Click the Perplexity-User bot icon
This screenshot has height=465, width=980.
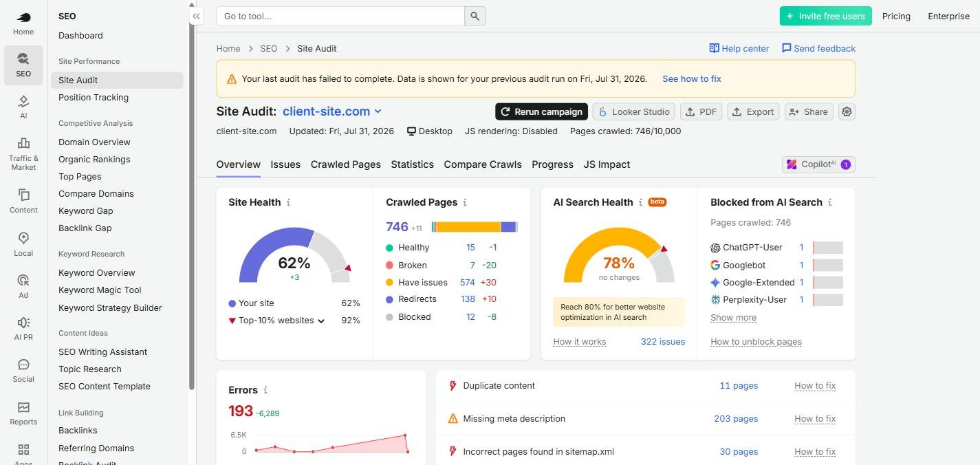coord(715,300)
